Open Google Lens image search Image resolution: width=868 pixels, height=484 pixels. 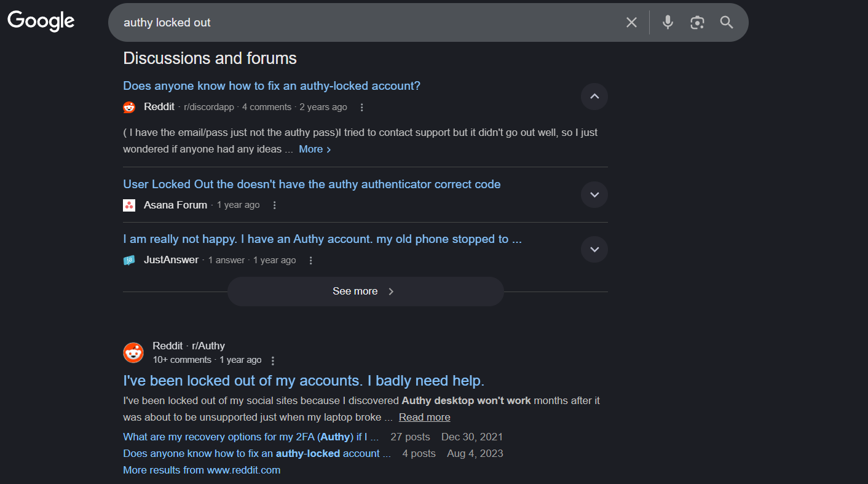tap(697, 23)
